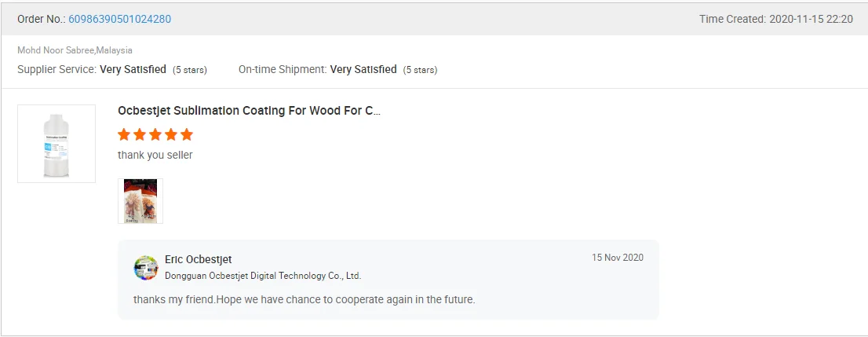This screenshot has width=868, height=337.
Task: Click the '(5 stars)' label beside On-time Shipment
Action: pyautogui.click(x=420, y=70)
